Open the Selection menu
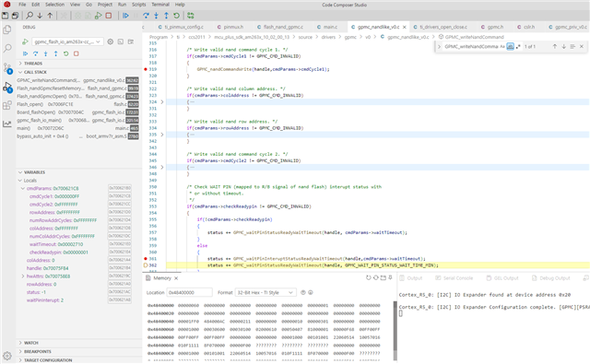Image resolution: width=590 pixels, height=364 pixels. [x=55, y=5]
